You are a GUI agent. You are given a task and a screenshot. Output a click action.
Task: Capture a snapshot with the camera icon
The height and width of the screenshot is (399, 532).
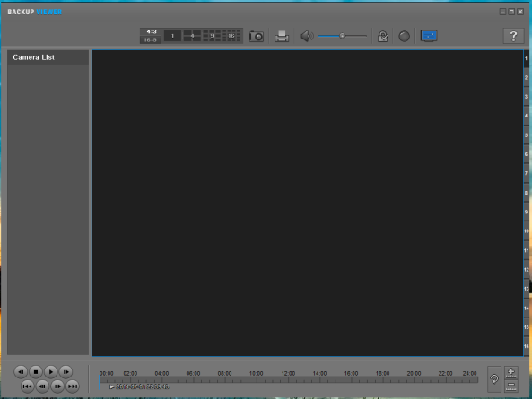[257, 36]
